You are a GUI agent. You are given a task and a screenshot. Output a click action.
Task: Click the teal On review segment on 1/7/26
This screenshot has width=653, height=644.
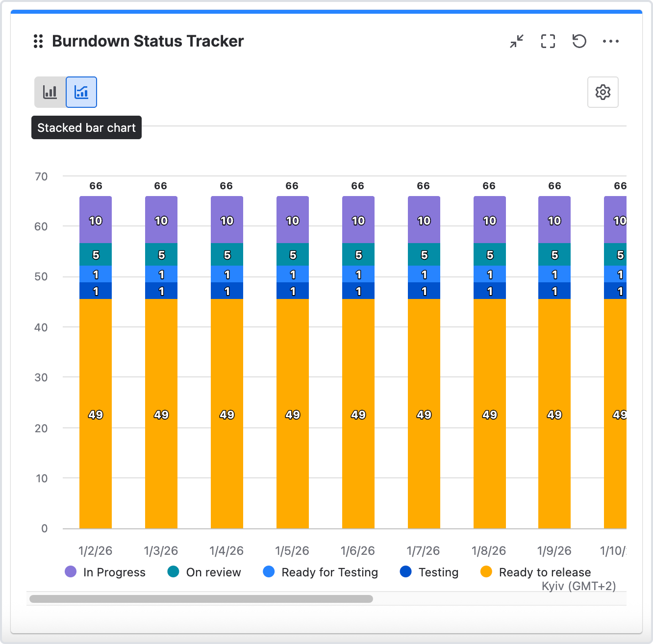(424, 255)
